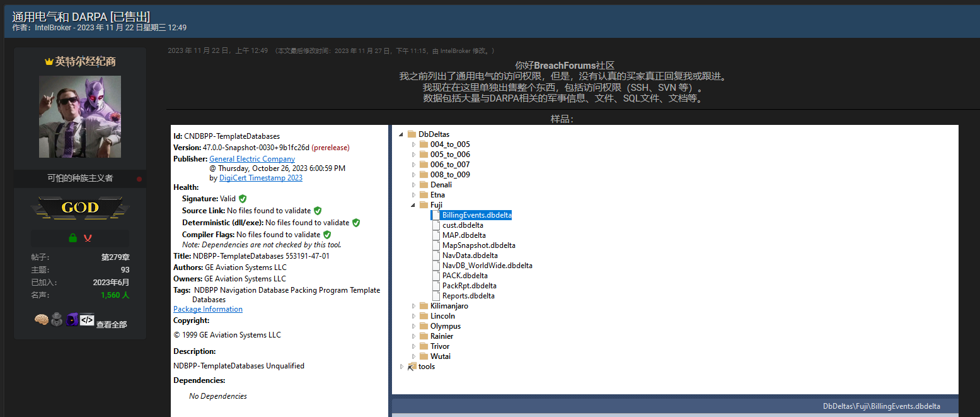Expand the 004_to_005 folder arrow
Image resolution: width=980 pixels, height=417 pixels.
coord(414,144)
